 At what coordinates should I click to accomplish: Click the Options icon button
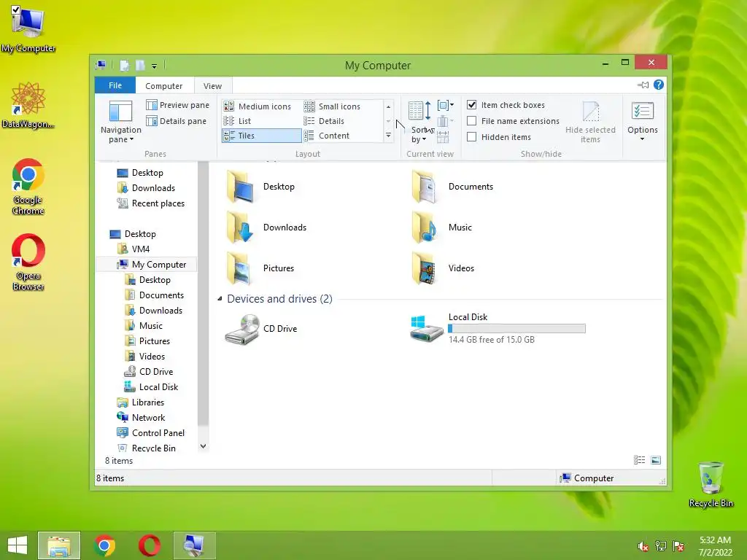pyautogui.click(x=642, y=112)
